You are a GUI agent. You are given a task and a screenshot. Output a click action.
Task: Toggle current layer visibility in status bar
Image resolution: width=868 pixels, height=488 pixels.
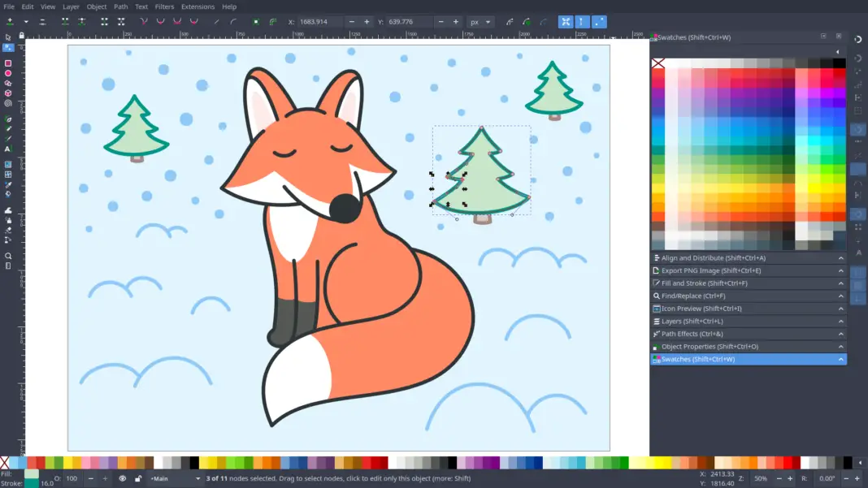pyautogui.click(x=123, y=478)
